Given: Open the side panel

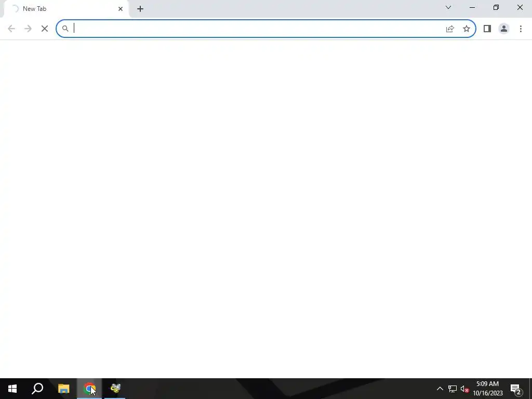Looking at the screenshot, I should 487,29.
